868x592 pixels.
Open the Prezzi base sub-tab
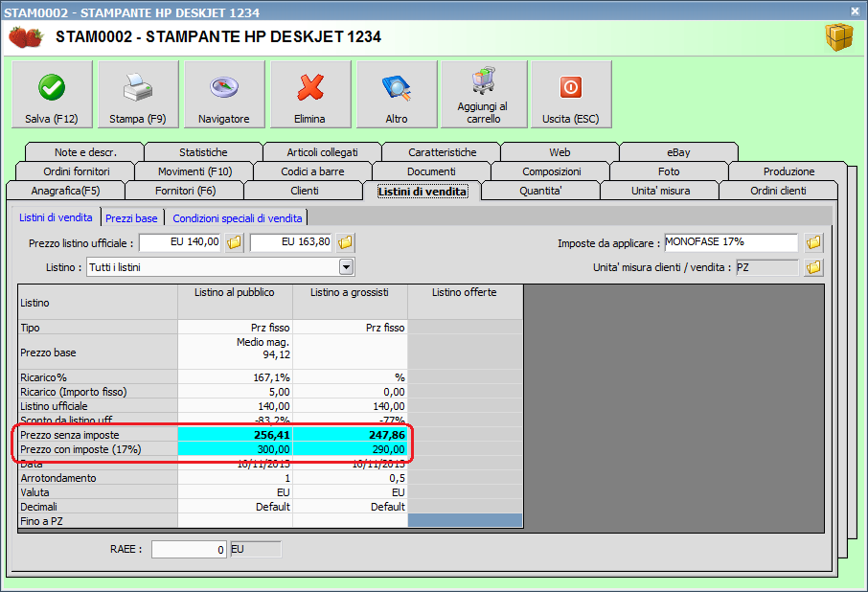[131, 218]
